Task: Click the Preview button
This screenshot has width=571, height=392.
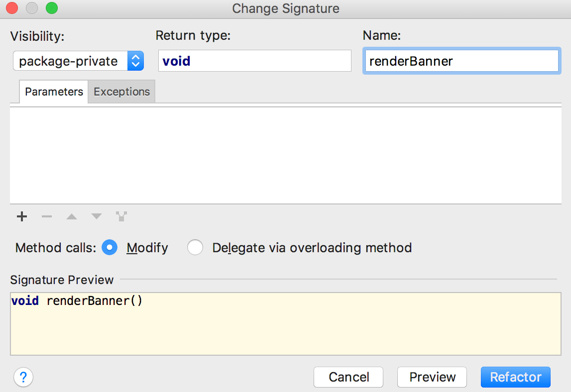Action: [x=432, y=377]
